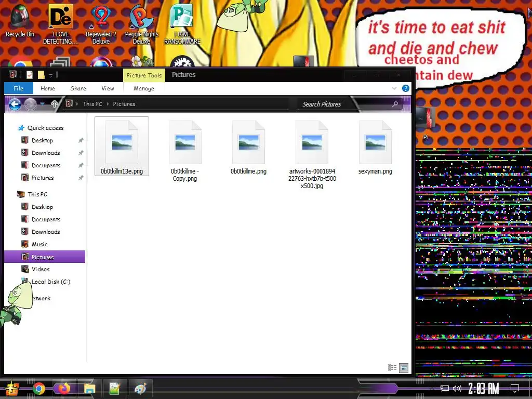Select sexyman.png file

pyautogui.click(x=375, y=148)
